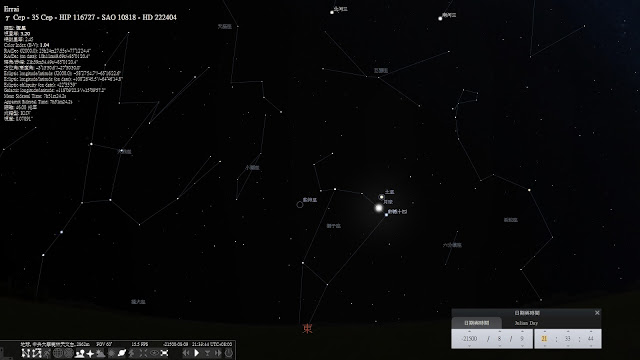Toggle night mode eye icon
The width and height of the screenshot is (640, 360).
(x=154, y=353)
